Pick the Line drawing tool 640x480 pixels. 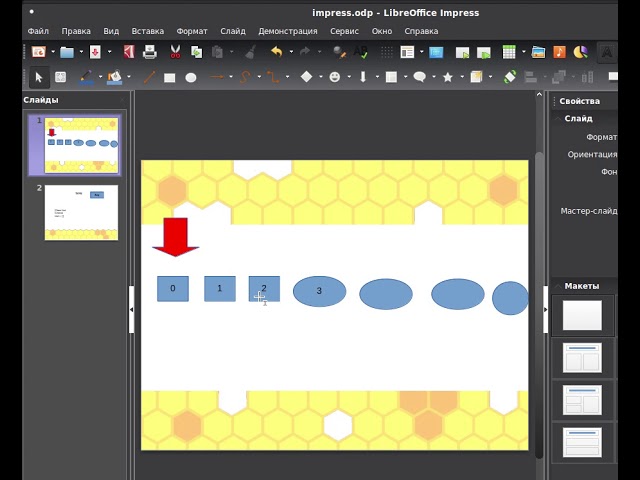pos(149,77)
